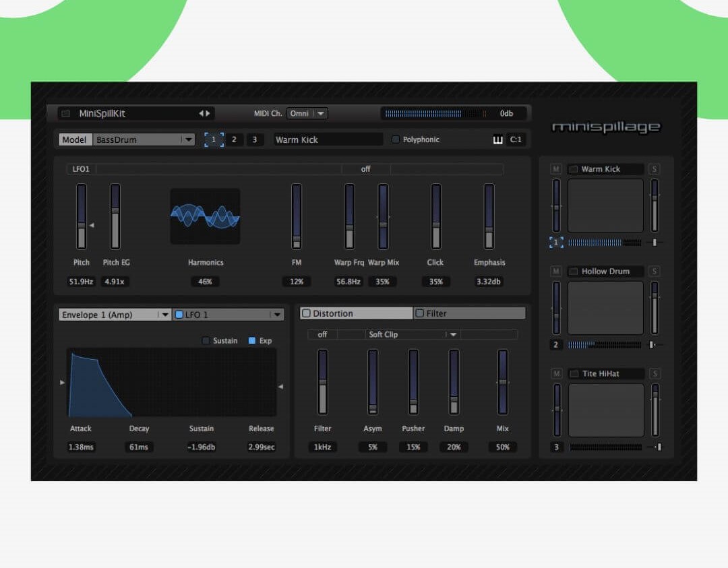Image resolution: width=728 pixels, height=568 pixels.
Task: Mute the Tite HiHat pad
Action: coord(556,374)
